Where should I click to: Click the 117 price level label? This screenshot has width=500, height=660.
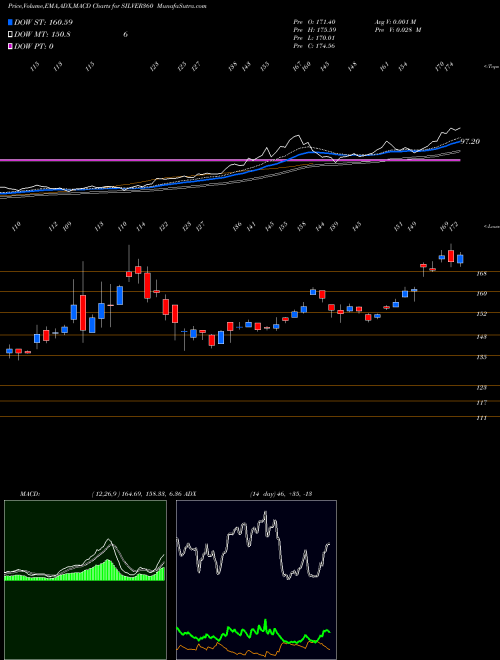point(481,403)
